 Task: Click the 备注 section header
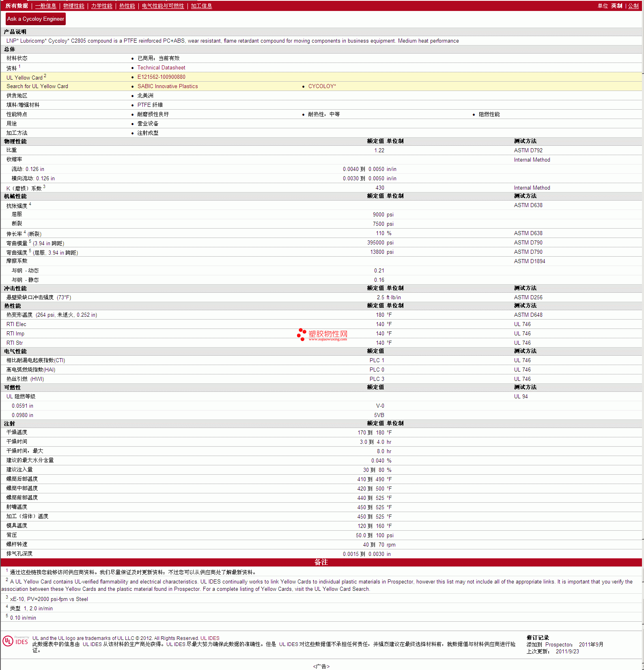click(x=321, y=562)
